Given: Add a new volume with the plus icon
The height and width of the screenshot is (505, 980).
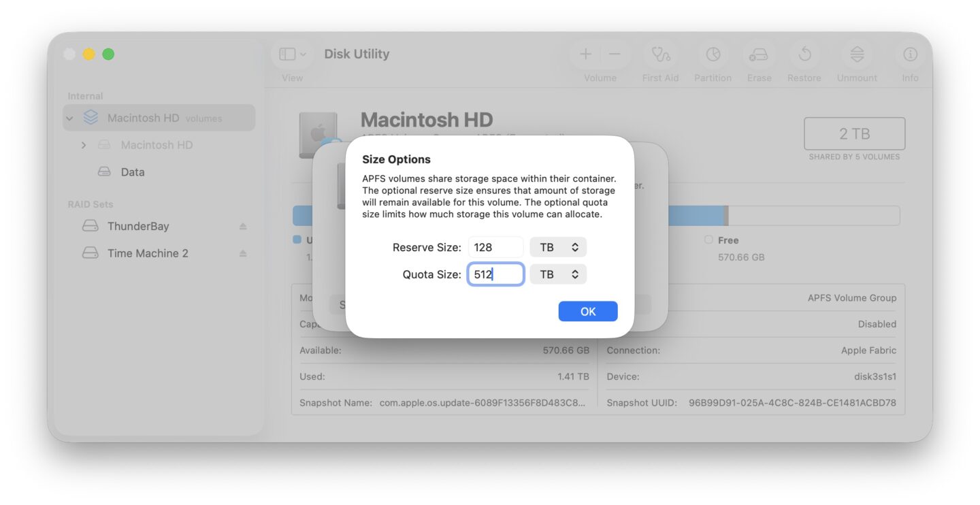Looking at the screenshot, I should [585, 54].
